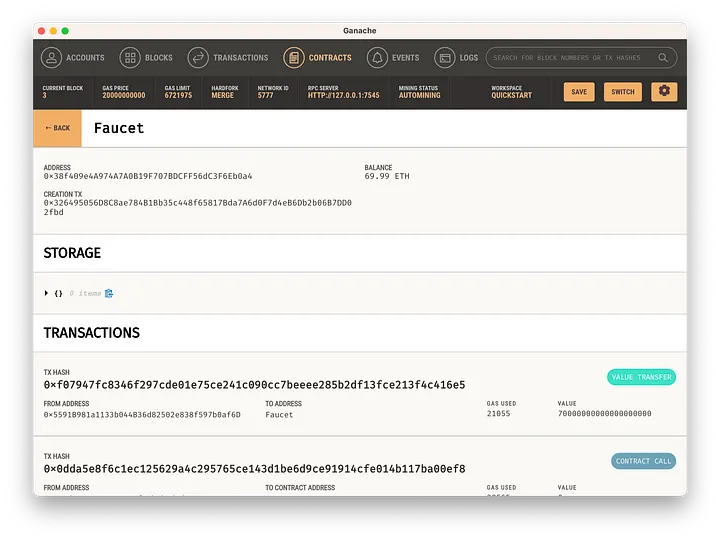720x540 pixels.
Task: Open settings with the gear icon
Action: click(664, 91)
